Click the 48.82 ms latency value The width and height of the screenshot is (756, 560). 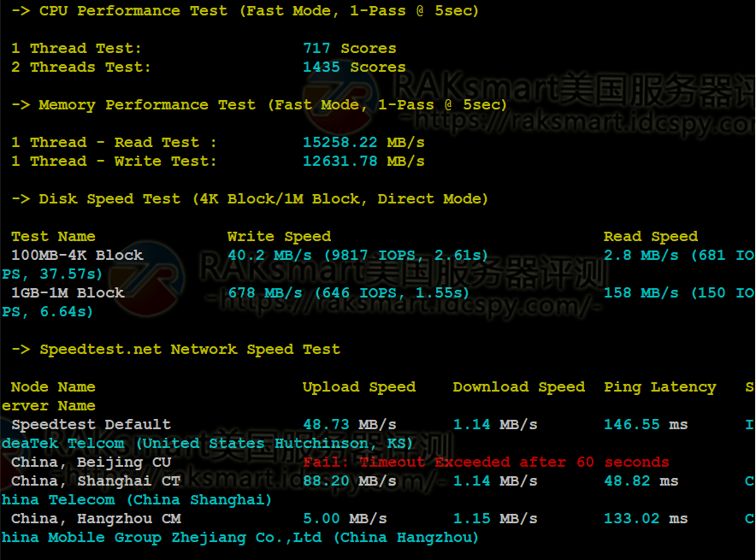click(641, 481)
